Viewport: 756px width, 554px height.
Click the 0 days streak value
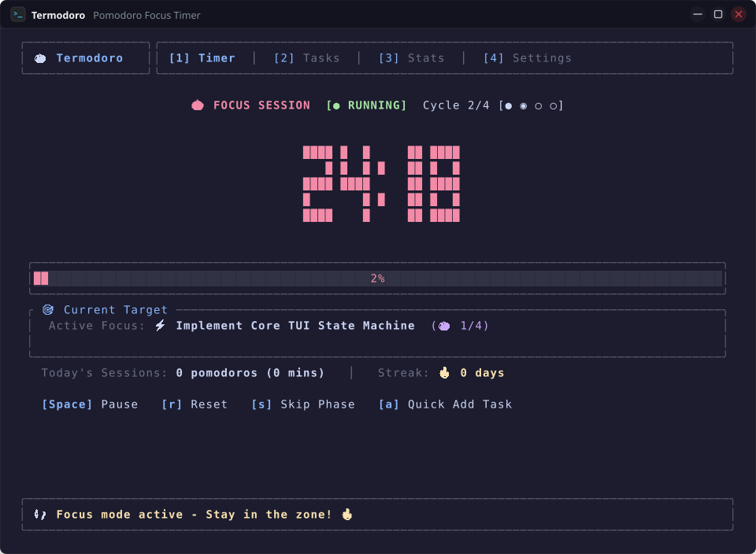[482, 373]
